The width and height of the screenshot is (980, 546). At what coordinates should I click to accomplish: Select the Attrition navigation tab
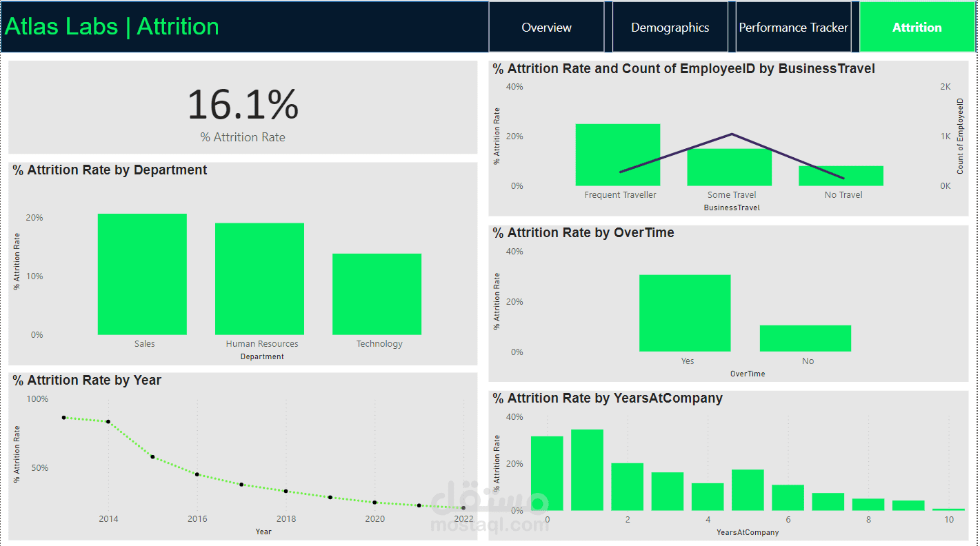coord(917,27)
